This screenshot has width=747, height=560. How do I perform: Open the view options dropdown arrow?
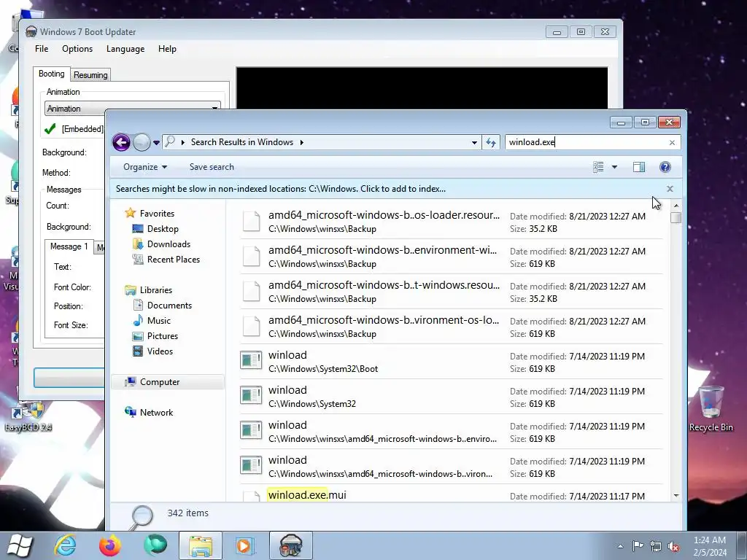[x=614, y=167]
